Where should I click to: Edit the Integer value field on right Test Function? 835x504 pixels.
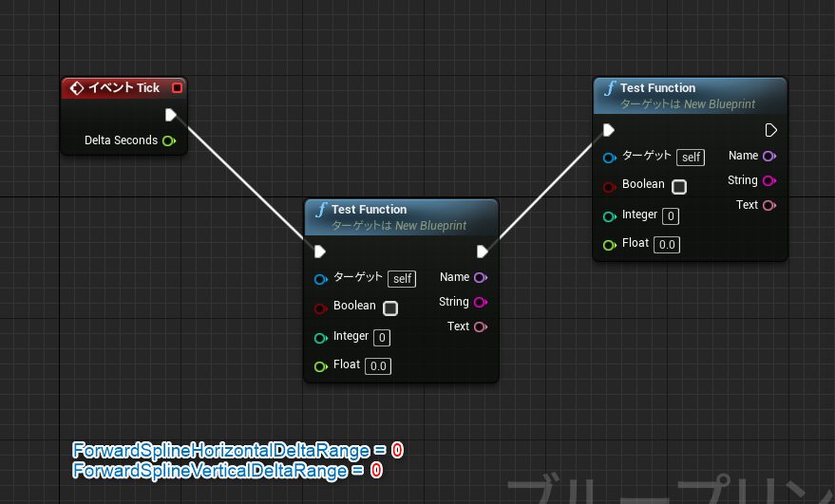[x=671, y=216]
